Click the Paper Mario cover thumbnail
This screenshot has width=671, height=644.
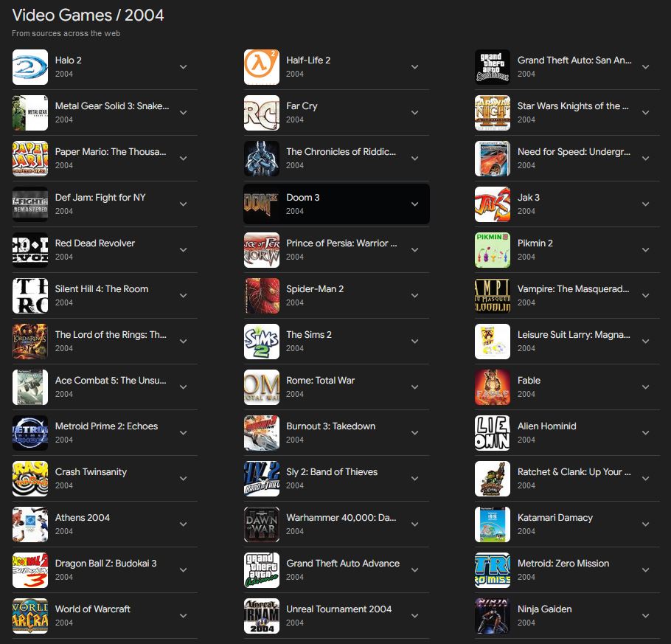[x=30, y=159]
